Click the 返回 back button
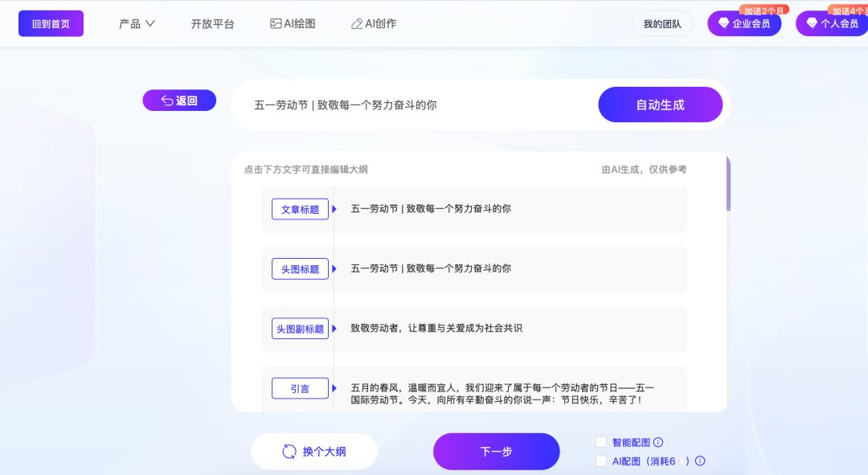 179,100
